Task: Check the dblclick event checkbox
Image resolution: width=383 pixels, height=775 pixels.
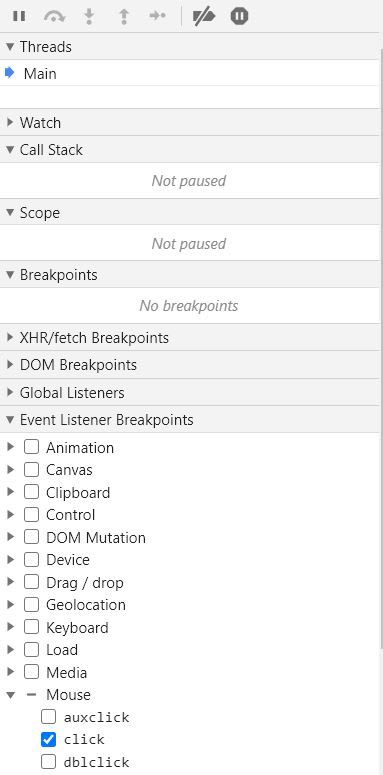Action: click(48, 762)
